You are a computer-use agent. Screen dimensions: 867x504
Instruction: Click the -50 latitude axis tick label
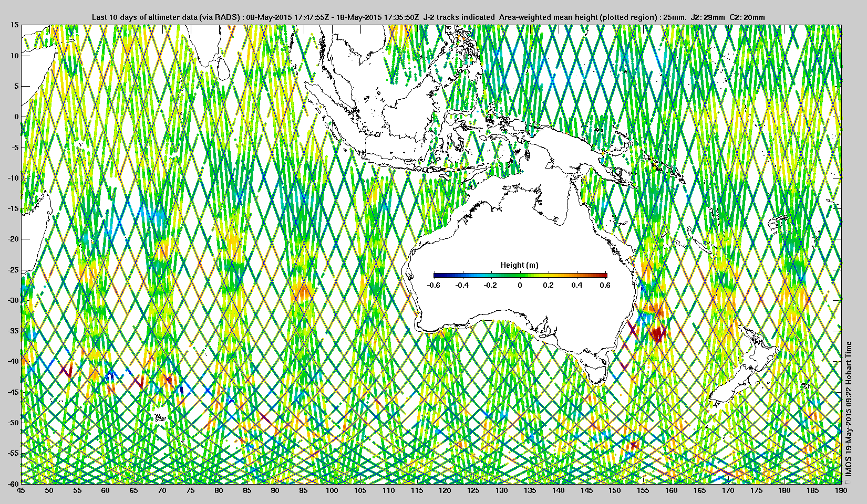pos(13,423)
